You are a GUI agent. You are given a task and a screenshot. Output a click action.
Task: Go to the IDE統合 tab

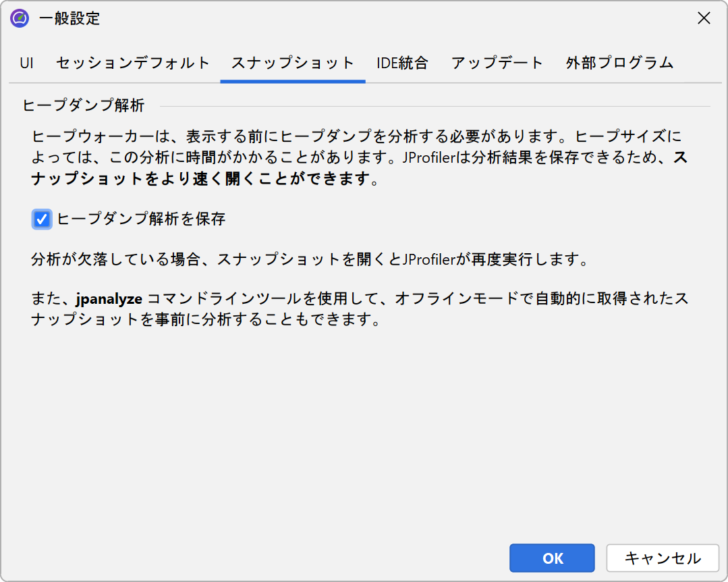pyautogui.click(x=402, y=63)
